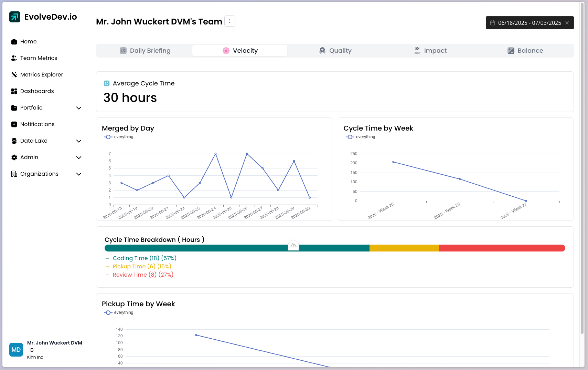This screenshot has width=588, height=370.
Task: Open the Daily Briefing tab
Action: click(x=145, y=51)
